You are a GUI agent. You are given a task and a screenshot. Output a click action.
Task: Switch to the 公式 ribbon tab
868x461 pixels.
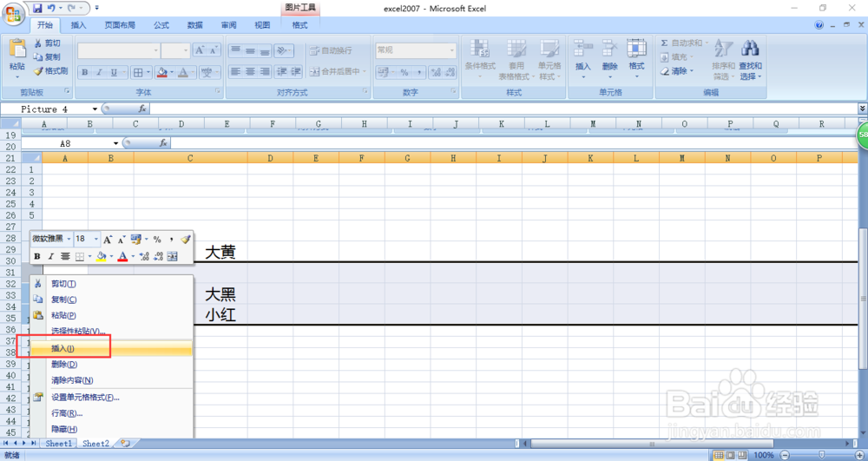click(161, 25)
